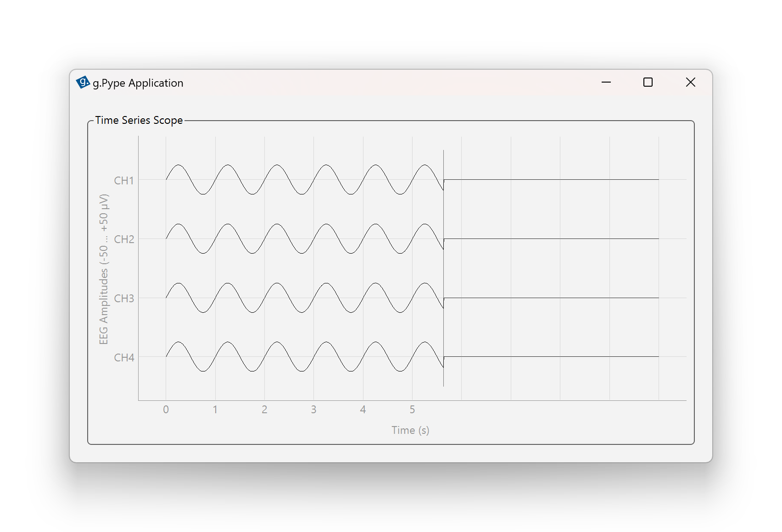Click the EEG Amplitudes vertical axis title
782x532 pixels.
pos(104,269)
